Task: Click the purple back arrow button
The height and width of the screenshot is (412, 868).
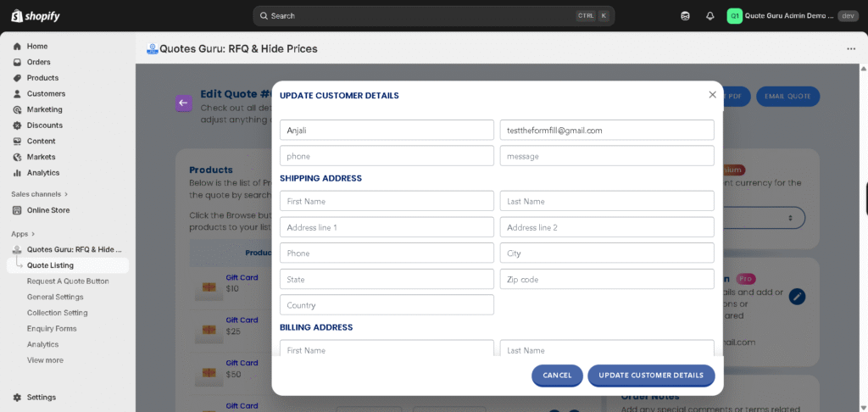Action: pyautogui.click(x=183, y=103)
